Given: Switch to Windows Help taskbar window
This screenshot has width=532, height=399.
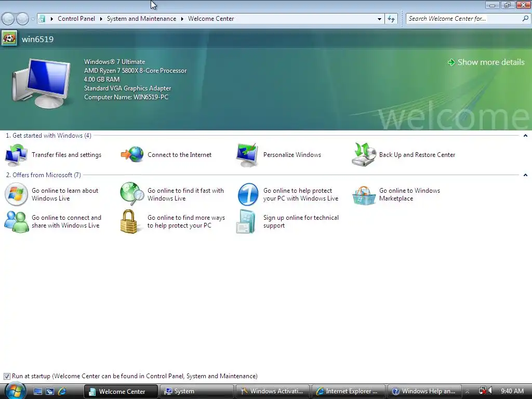Looking at the screenshot, I should pyautogui.click(x=424, y=391).
